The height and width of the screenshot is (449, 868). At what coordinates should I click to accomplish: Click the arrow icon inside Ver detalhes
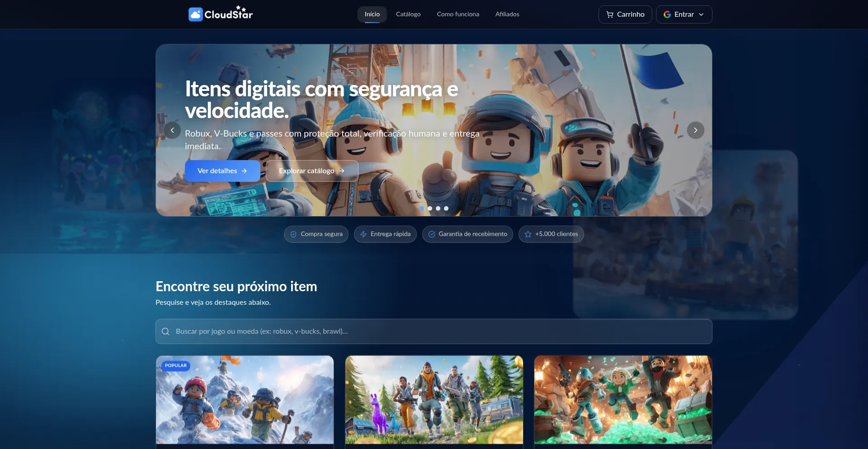pyautogui.click(x=245, y=171)
